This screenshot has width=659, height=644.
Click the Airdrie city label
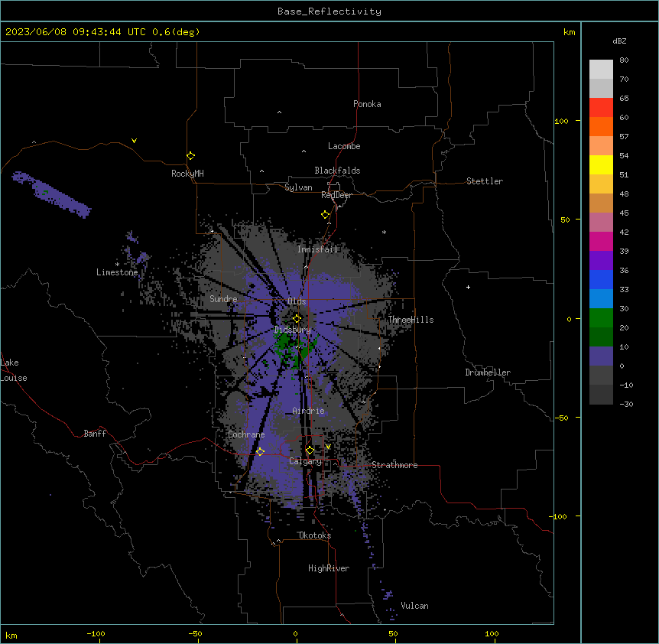click(x=309, y=411)
